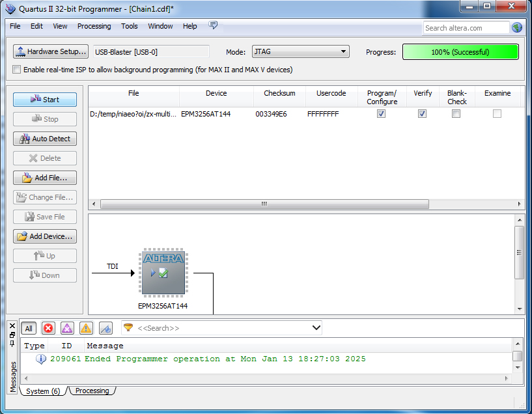Close the Messages panel
532x414 pixels.
coord(12,326)
